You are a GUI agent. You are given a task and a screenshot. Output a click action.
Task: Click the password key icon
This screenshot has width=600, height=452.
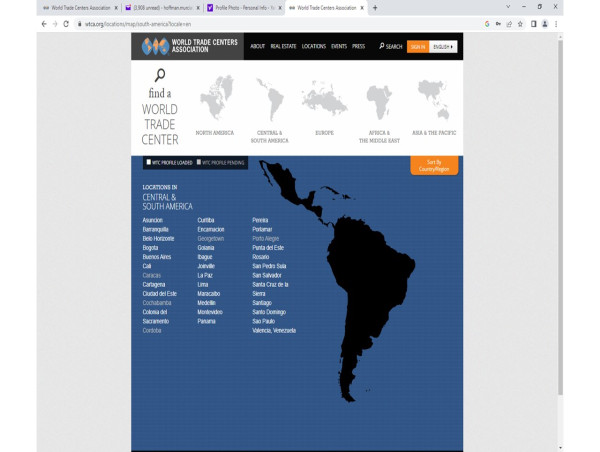498,24
